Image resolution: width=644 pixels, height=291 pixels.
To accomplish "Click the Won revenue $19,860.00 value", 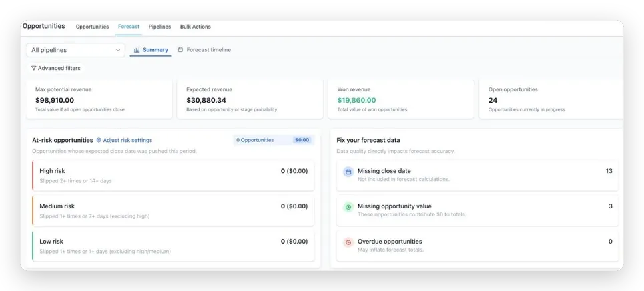I will click(356, 100).
